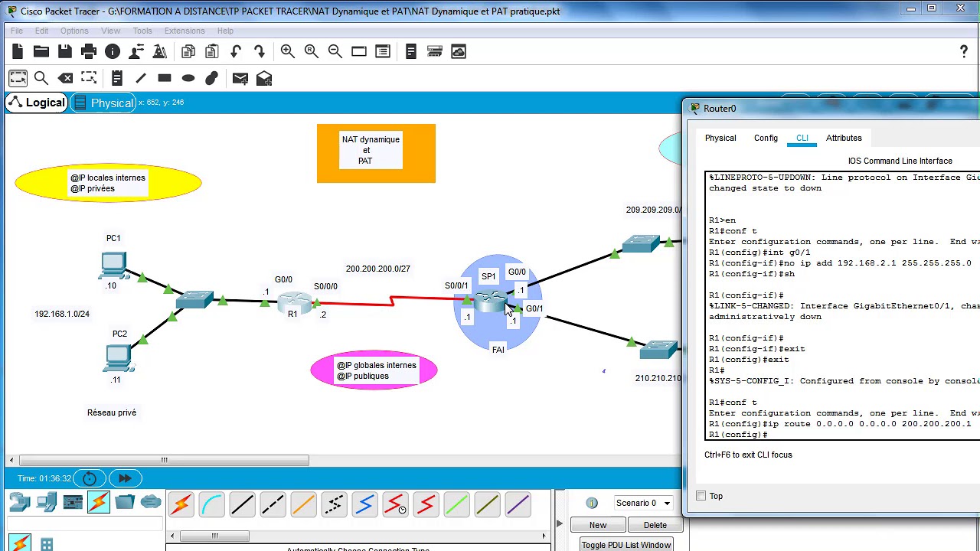The image size is (980, 551).
Task: Select the console cable connection
Action: (x=212, y=504)
